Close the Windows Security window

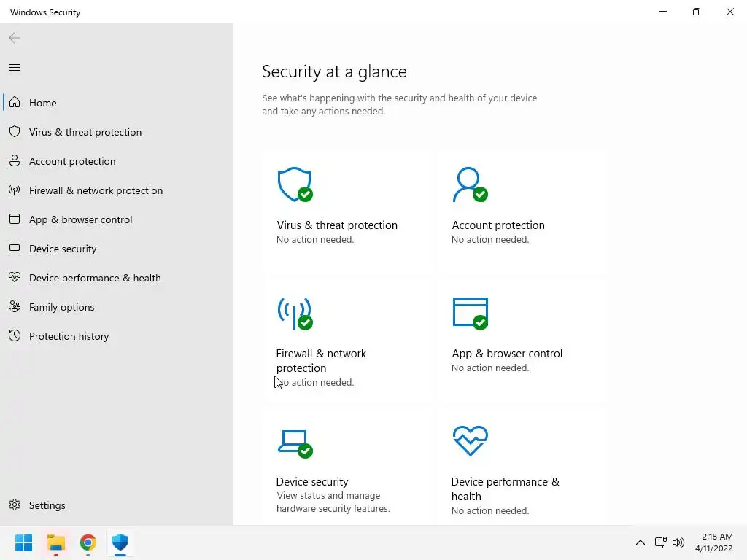[729, 12]
